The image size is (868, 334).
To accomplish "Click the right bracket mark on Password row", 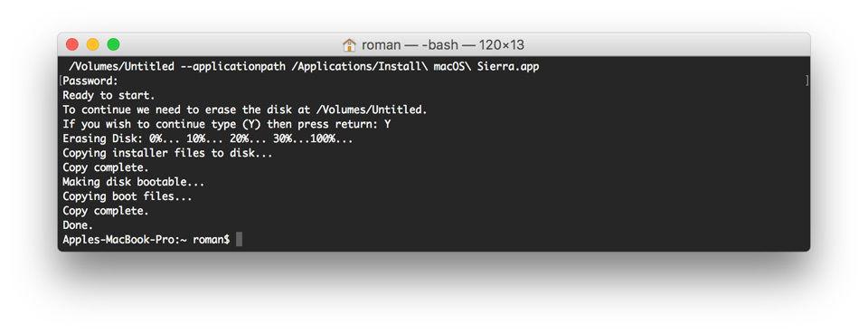I will (x=807, y=81).
